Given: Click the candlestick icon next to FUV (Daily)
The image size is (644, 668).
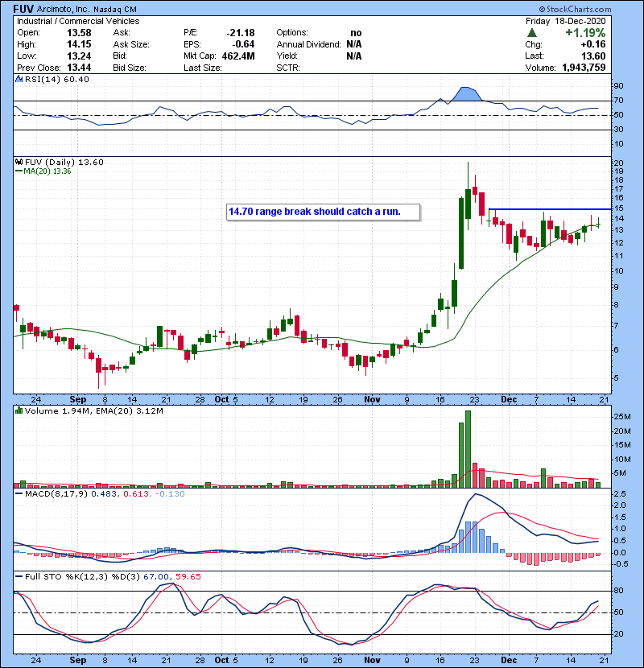Looking at the screenshot, I should pos(19,162).
